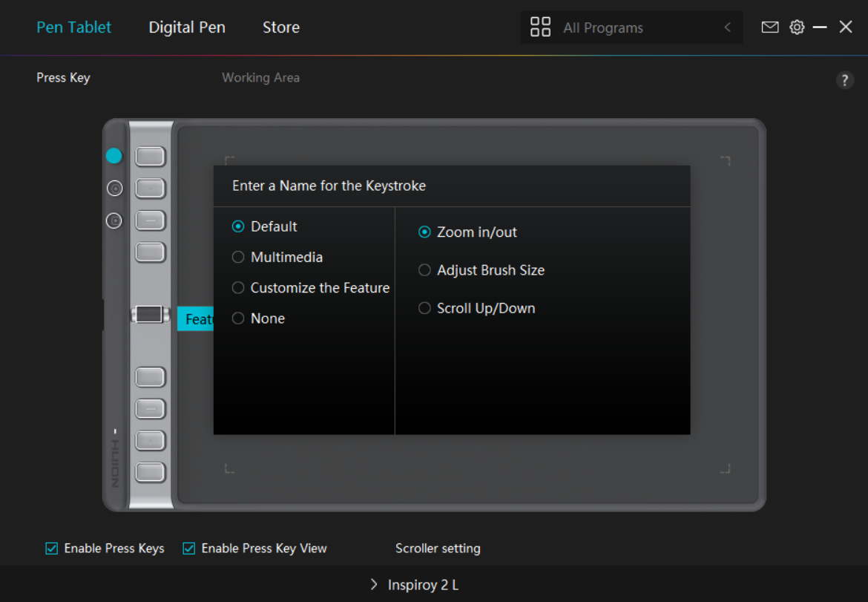The width and height of the screenshot is (868, 602).
Task: Open the All Programs grid icon
Action: 540,27
